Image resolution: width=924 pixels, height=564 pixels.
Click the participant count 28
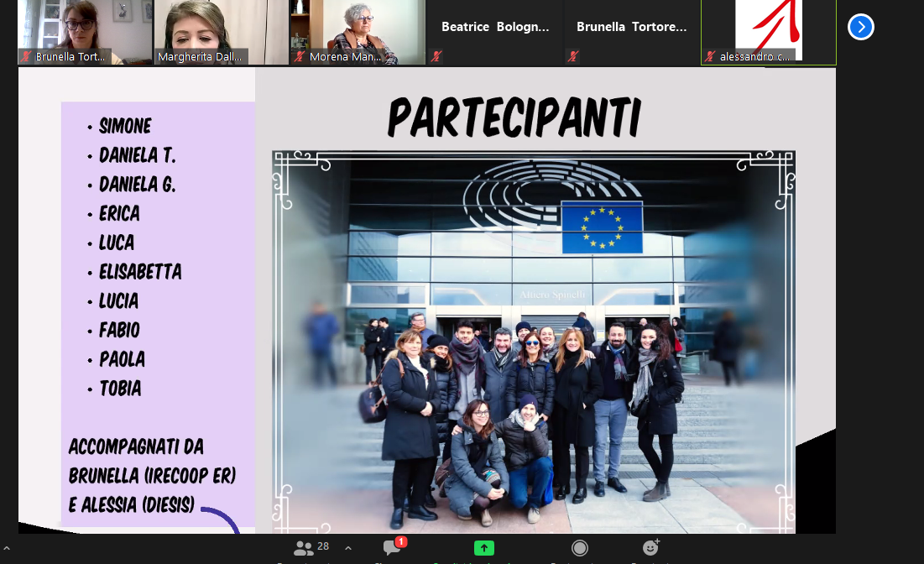pos(323,546)
